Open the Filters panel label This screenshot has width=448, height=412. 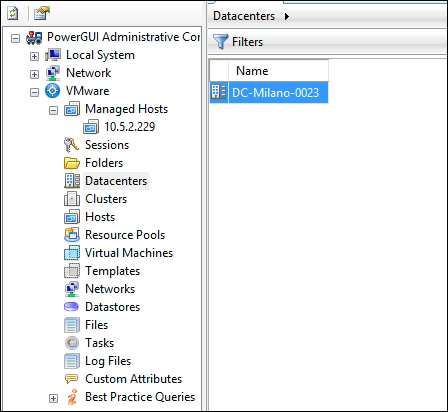pyautogui.click(x=247, y=42)
